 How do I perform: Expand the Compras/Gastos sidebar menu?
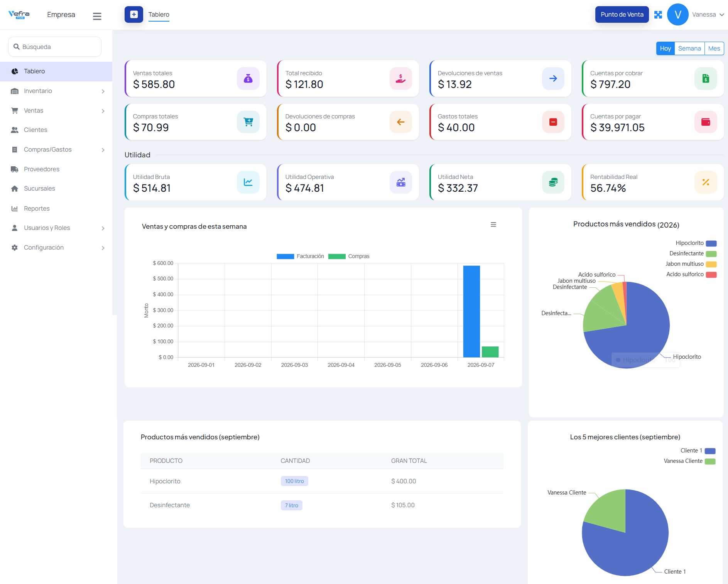(56, 150)
